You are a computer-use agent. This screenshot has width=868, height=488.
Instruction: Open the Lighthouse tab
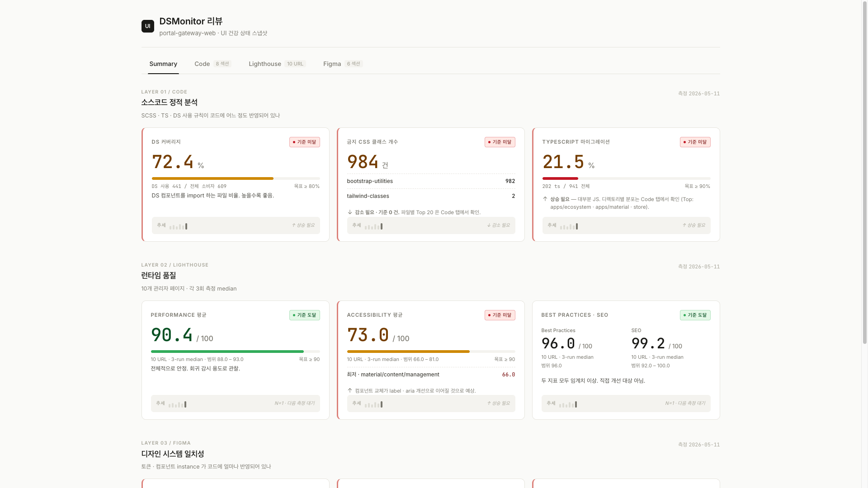coord(277,64)
